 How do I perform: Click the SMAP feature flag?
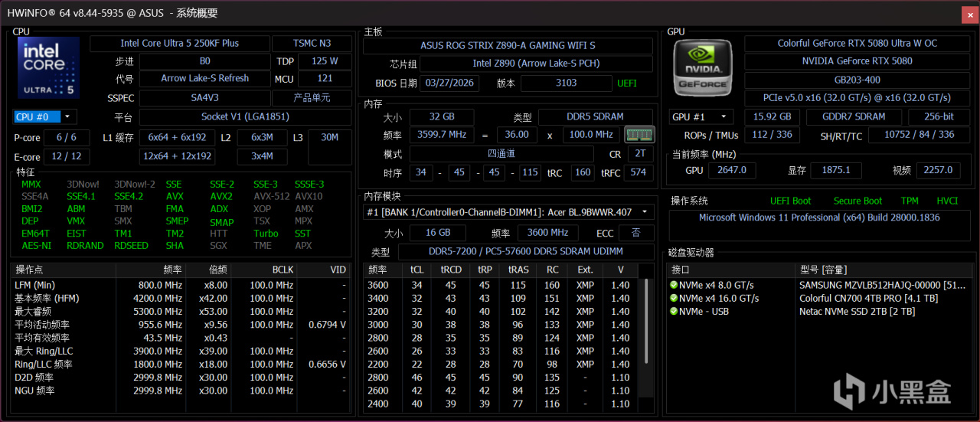tap(222, 222)
